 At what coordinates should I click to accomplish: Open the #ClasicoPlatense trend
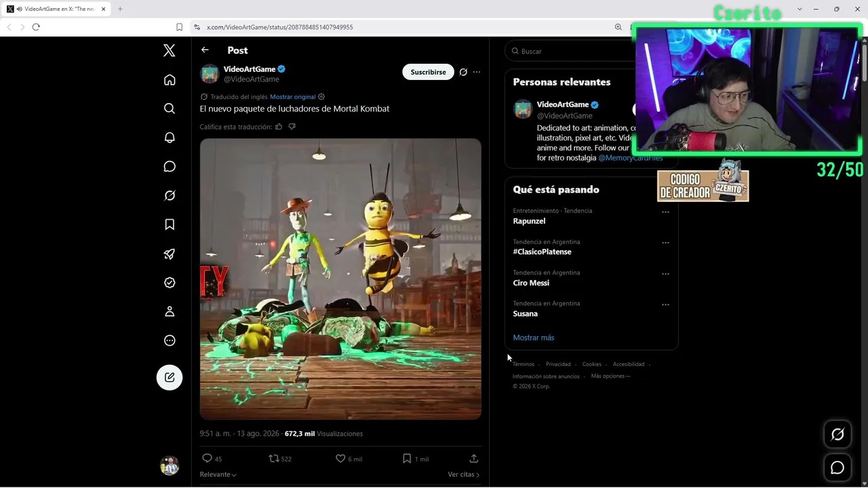pos(542,251)
